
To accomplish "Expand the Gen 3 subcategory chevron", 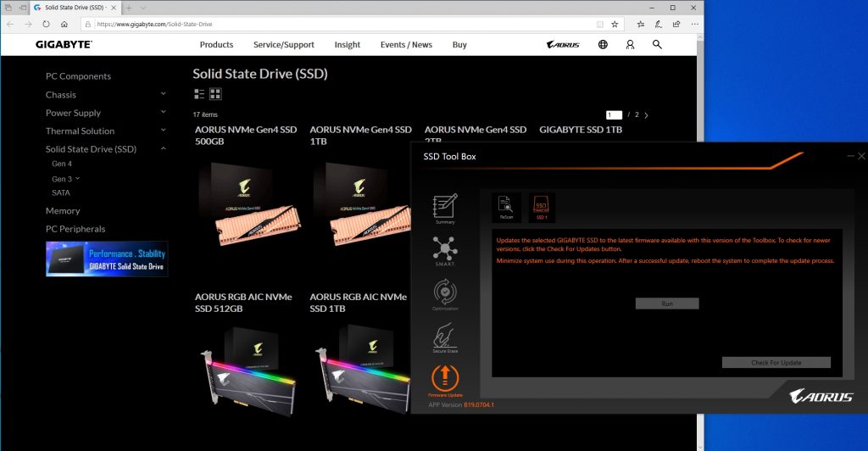I will (x=77, y=179).
